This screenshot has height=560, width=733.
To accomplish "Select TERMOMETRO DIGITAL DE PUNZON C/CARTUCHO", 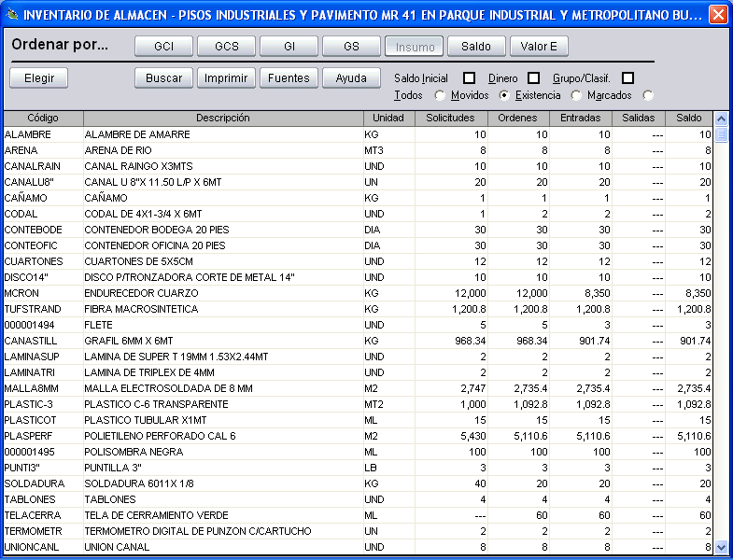I will click(198, 532).
